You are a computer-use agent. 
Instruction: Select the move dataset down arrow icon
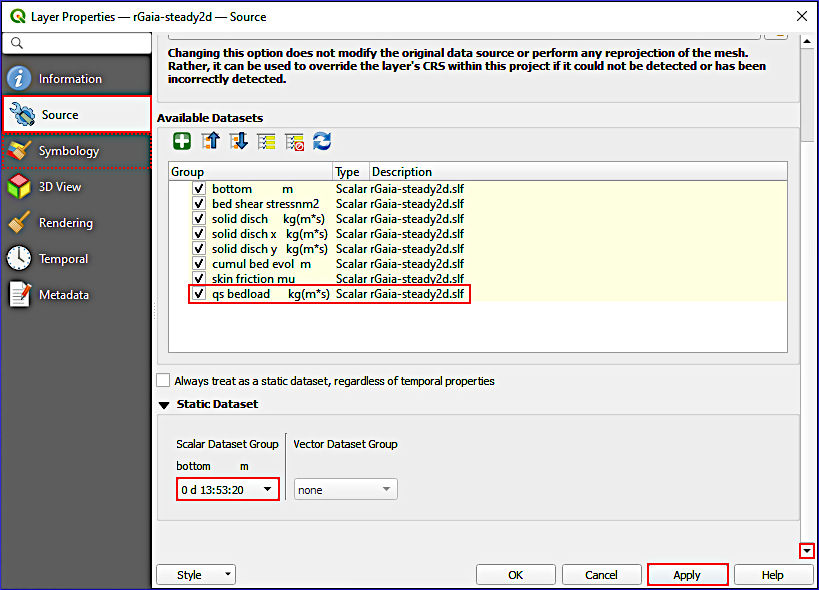pyautogui.click(x=239, y=141)
